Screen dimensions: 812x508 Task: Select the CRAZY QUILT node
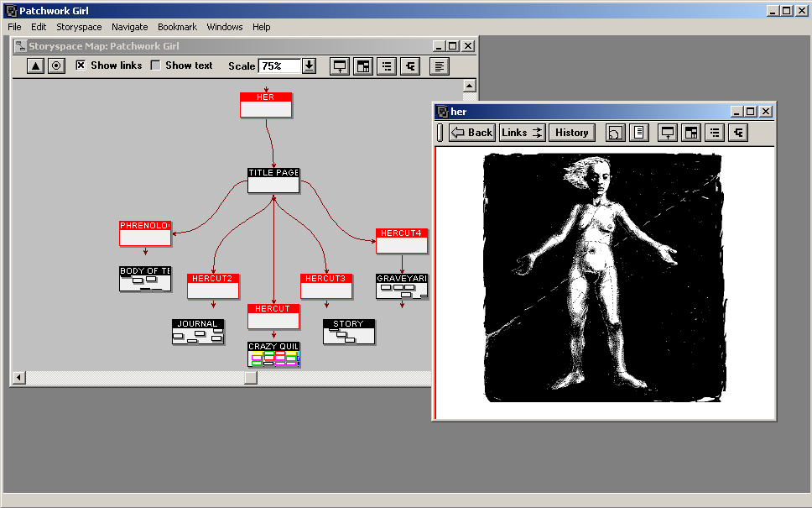point(273,354)
